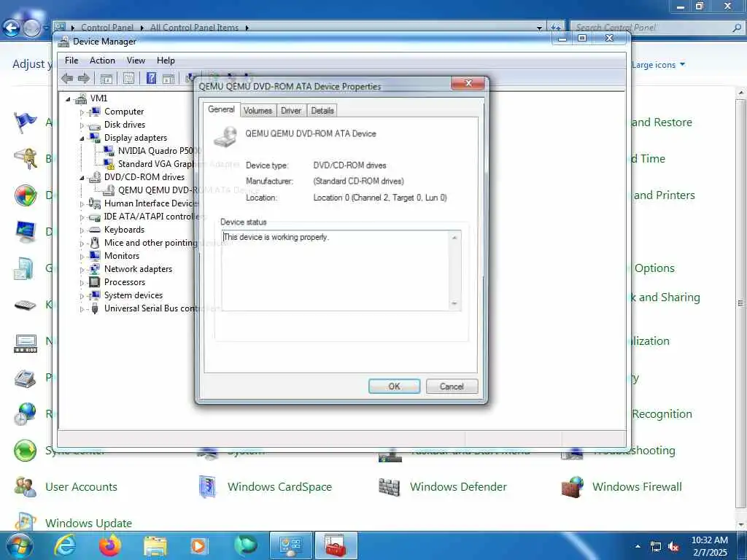Expand the System devices node
This screenshot has height=560, width=747.
pos(82,296)
